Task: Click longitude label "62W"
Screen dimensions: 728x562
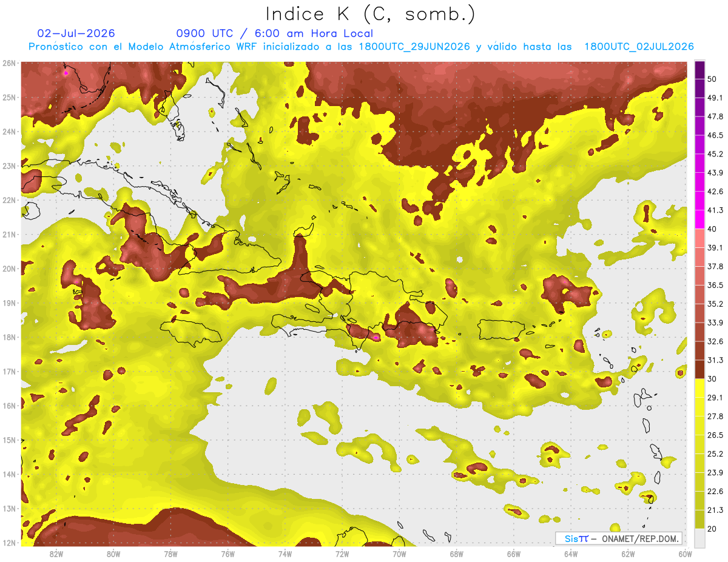Action: [628, 554]
